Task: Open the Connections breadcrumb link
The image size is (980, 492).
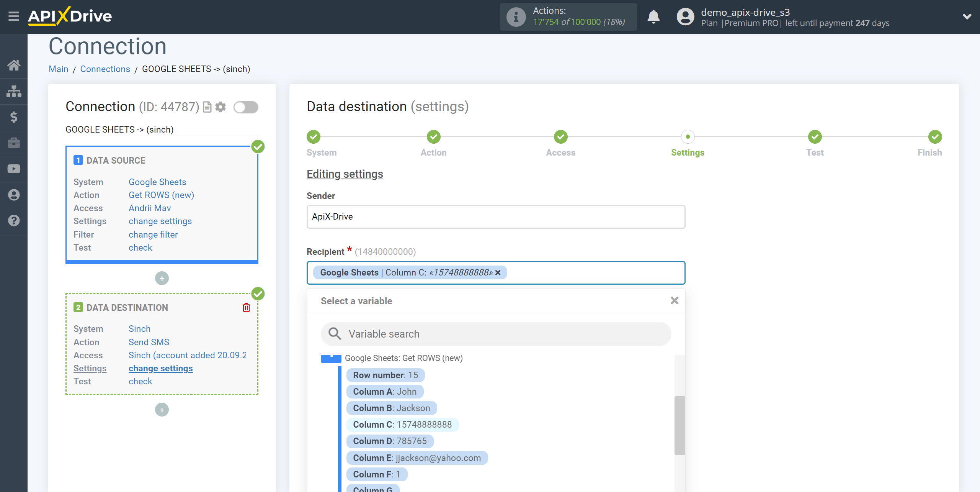Action: pyautogui.click(x=105, y=69)
